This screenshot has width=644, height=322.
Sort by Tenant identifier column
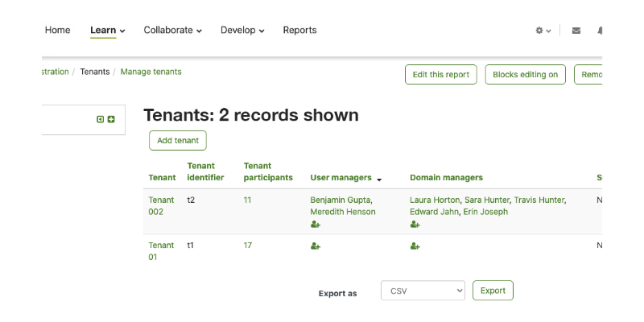pyautogui.click(x=206, y=171)
